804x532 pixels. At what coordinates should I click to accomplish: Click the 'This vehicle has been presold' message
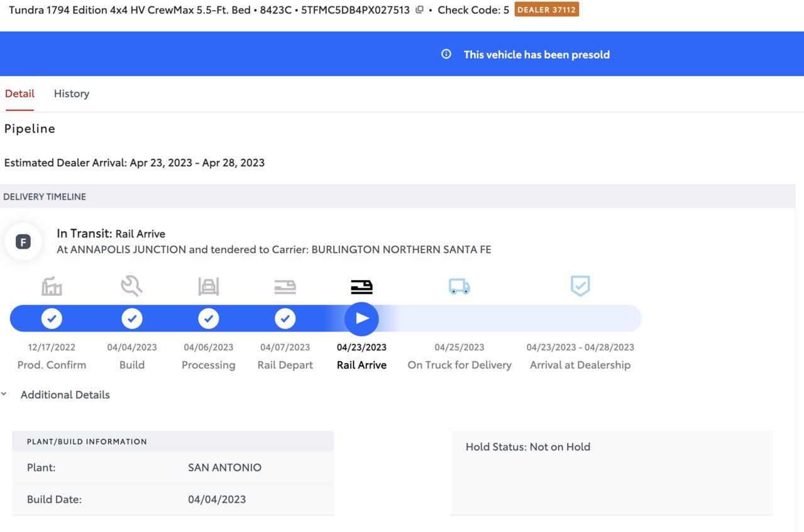coord(537,55)
